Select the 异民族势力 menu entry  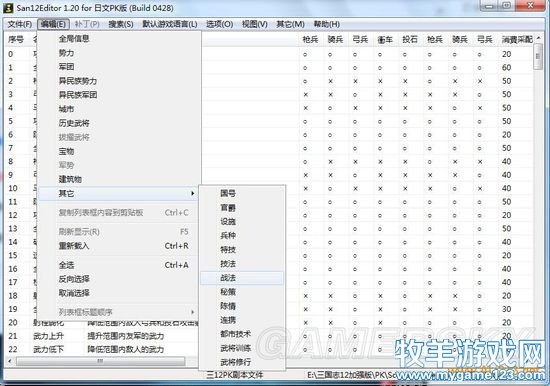pyautogui.click(x=119, y=81)
